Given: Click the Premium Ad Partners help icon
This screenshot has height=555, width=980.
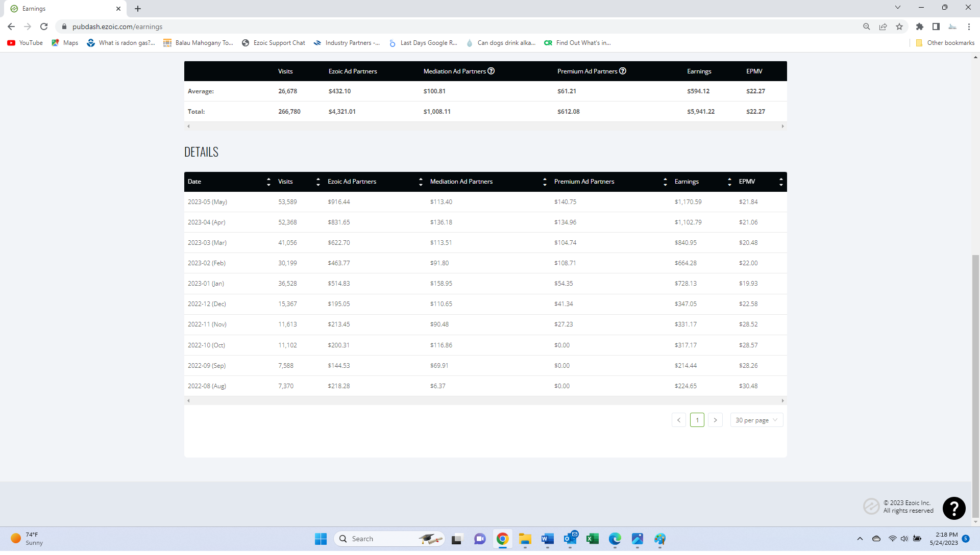Looking at the screenshot, I should pyautogui.click(x=623, y=71).
